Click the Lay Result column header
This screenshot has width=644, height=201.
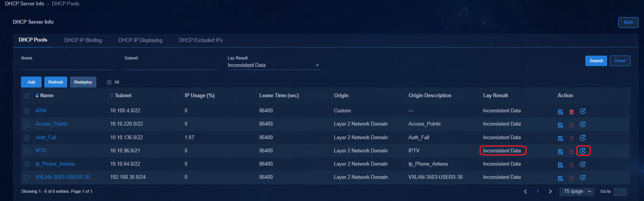click(496, 96)
